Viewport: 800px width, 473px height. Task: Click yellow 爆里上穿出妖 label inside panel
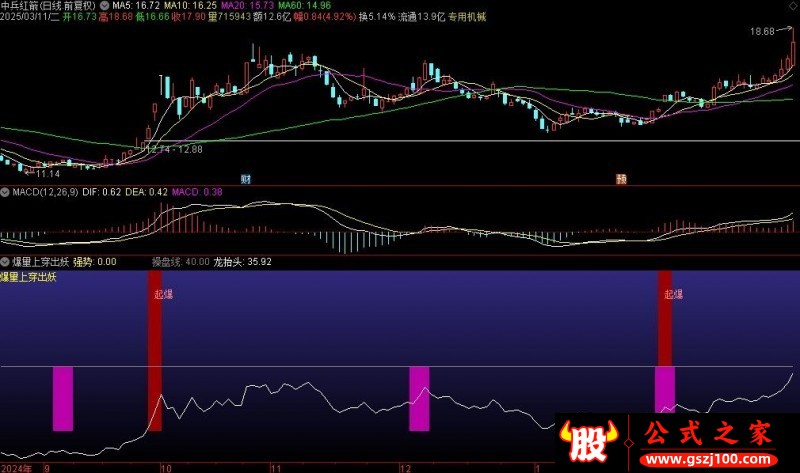pos(28,277)
